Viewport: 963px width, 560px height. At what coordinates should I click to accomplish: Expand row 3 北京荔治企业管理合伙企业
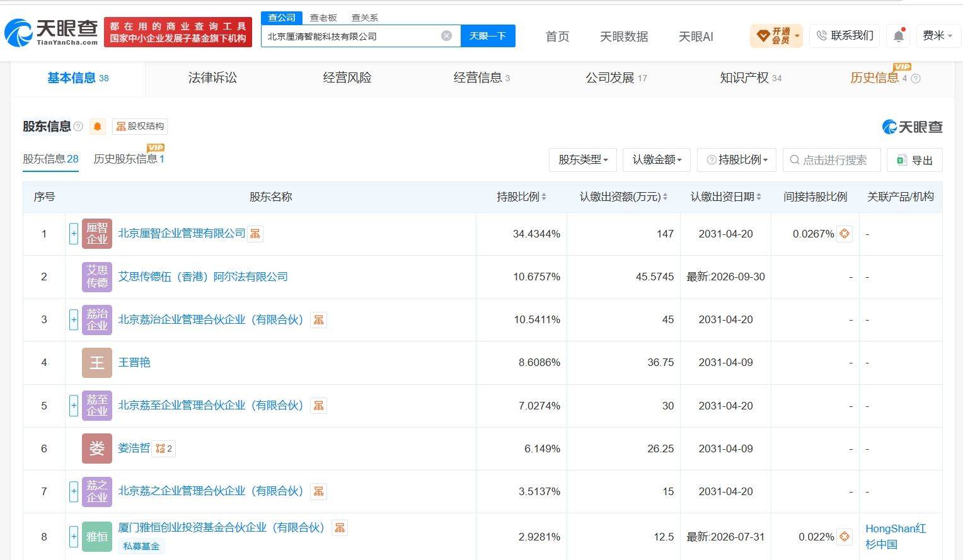pos(74,319)
